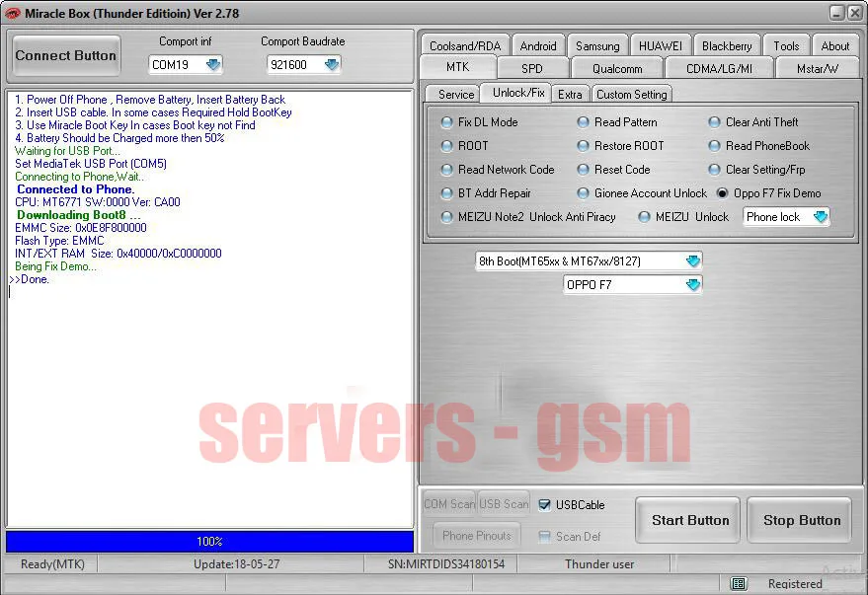Open the Mstar/W tab

pos(817,68)
